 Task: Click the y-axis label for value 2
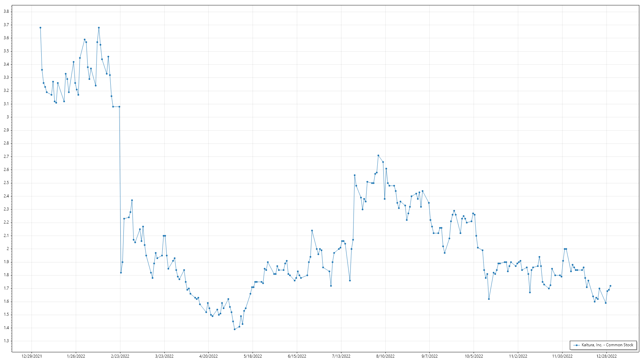coord(7,249)
